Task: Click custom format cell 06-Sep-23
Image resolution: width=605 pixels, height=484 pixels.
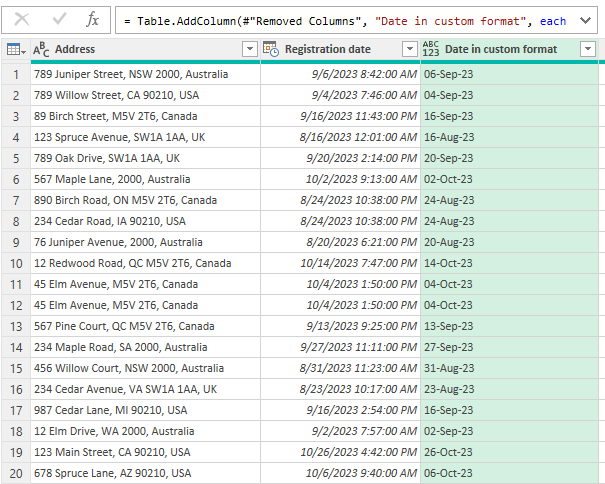Action: point(509,74)
